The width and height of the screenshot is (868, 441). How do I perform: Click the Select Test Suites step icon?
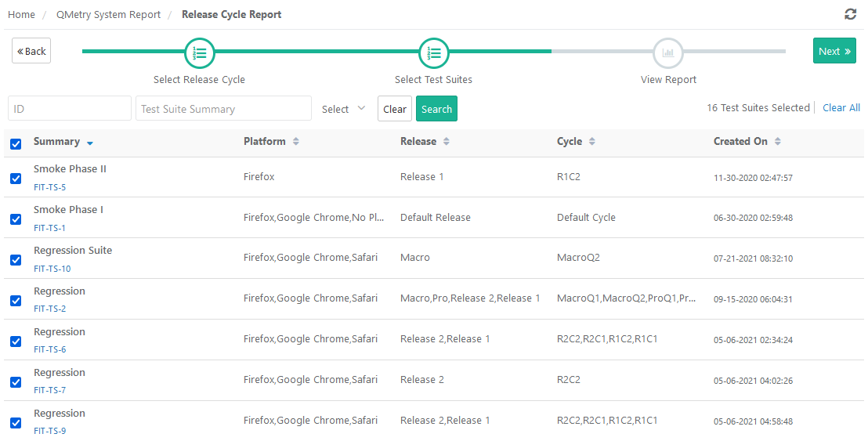pyautogui.click(x=433, y=53)
